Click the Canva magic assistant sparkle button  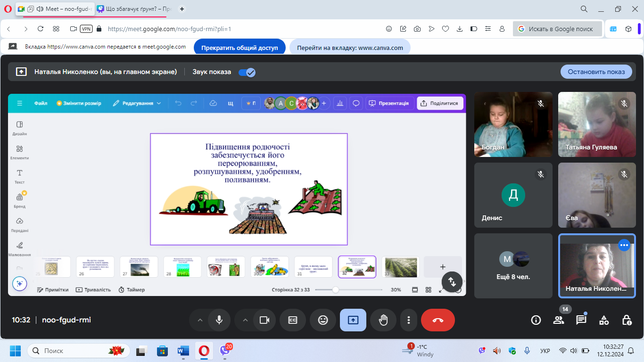coord(19,283)
